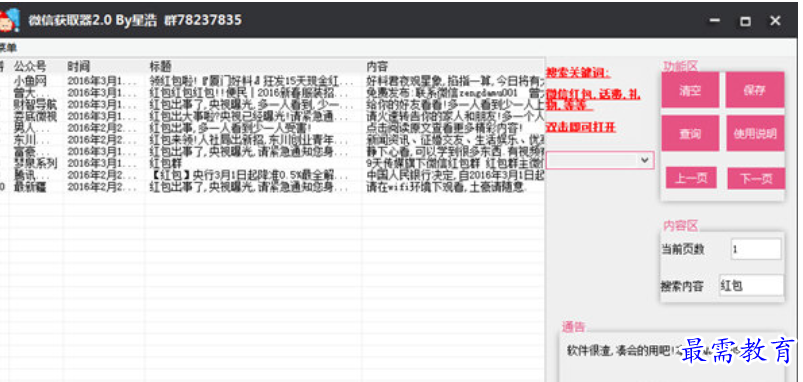Go to previous page with 上一页
This screenshot has height=382, width=803.
point(691,178)
